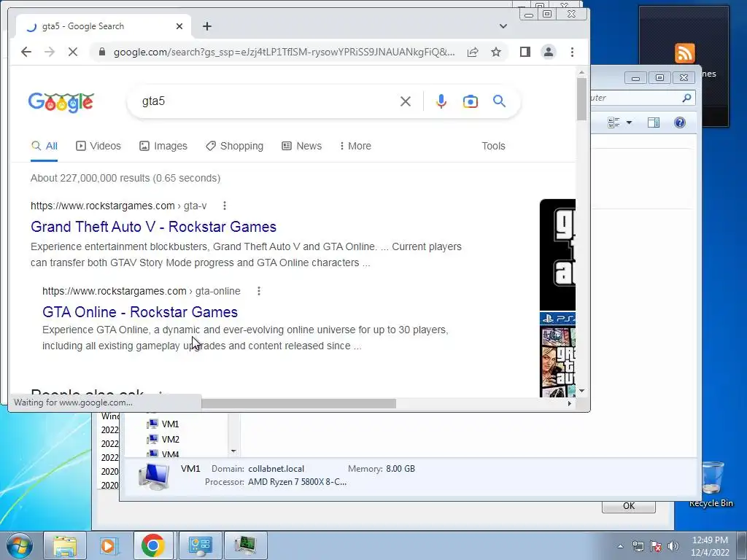Switch to Images results tab
The height and width of the screenshot is (560, 747).
[163, 146]
